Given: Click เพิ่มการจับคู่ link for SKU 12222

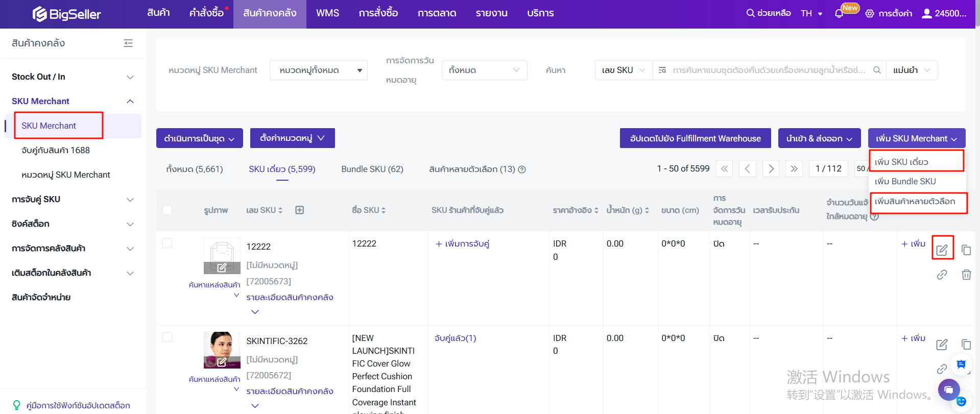Looking at the screenshot, I should [462, 244].
